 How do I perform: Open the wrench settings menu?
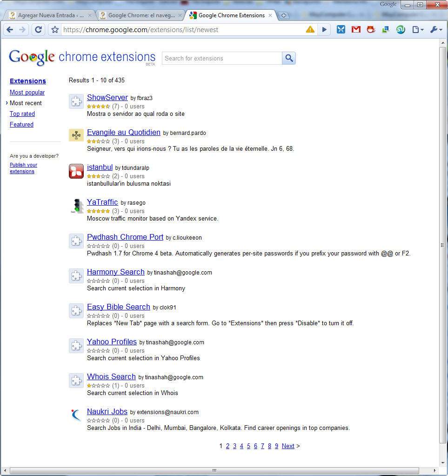tap(436, 29)
